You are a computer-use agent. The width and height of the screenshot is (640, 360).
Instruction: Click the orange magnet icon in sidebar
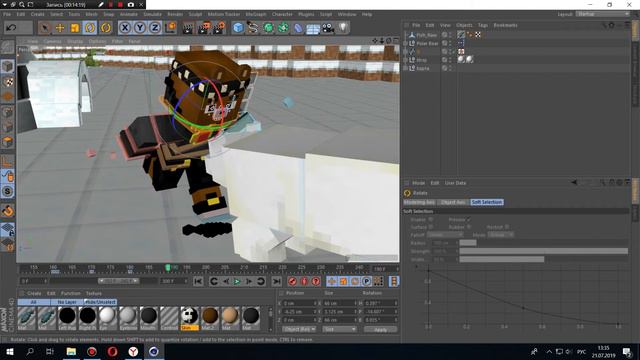point(8,211)
